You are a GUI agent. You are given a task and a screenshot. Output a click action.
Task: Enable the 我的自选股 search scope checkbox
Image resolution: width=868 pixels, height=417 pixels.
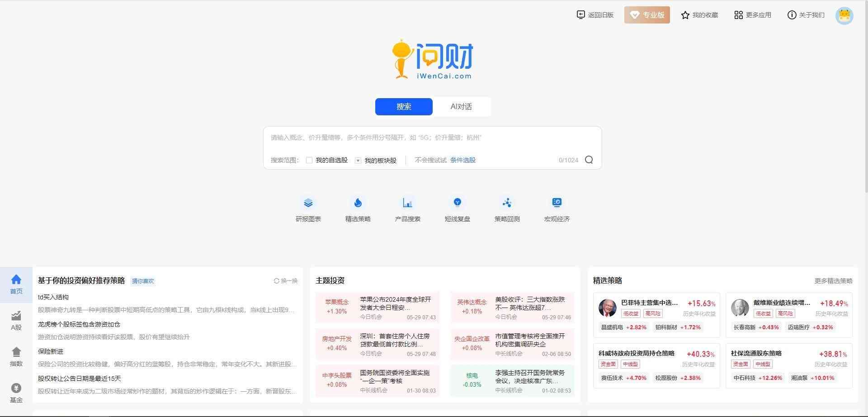[x=309, y=160]
